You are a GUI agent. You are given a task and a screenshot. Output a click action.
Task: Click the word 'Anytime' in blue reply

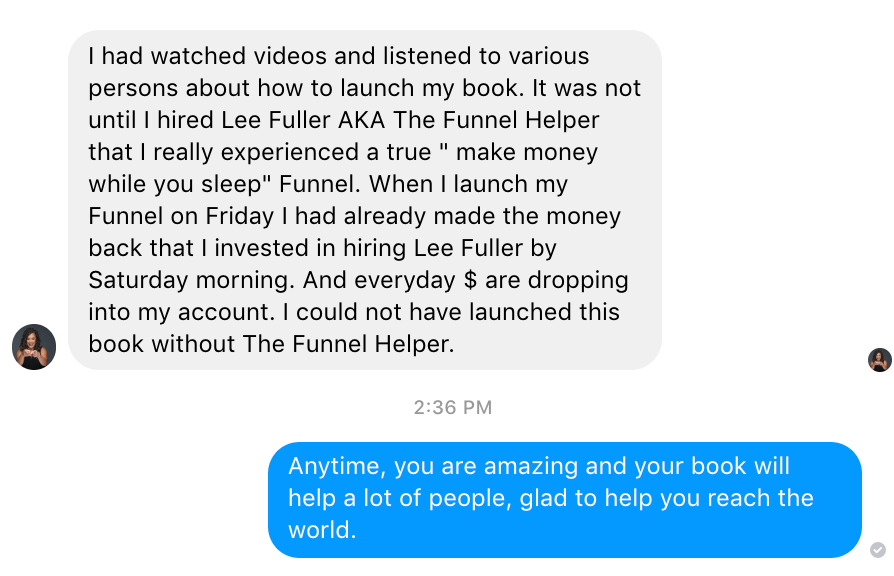click(337, 466)
